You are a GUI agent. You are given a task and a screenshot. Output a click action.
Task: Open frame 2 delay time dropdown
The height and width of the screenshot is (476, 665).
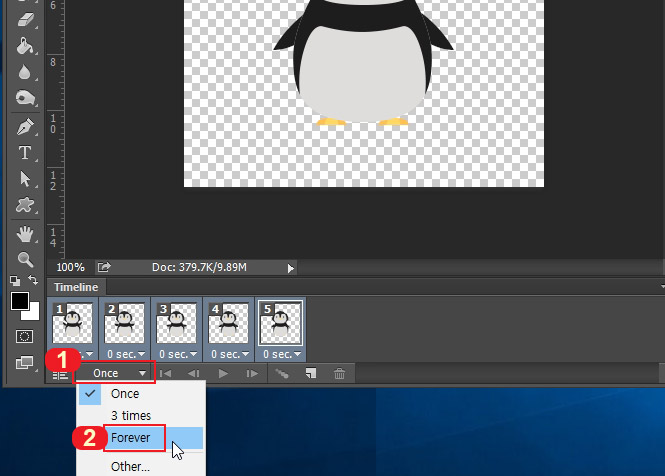126,354
